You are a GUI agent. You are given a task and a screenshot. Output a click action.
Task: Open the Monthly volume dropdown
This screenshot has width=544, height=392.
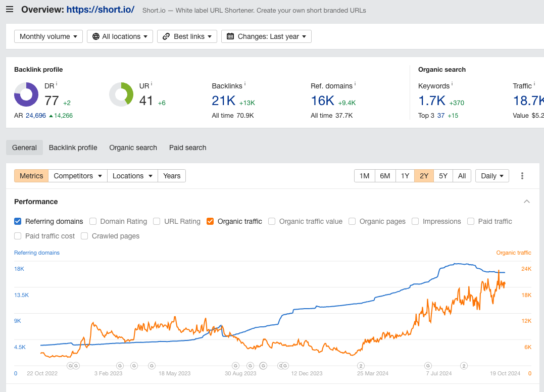(48, 36)
